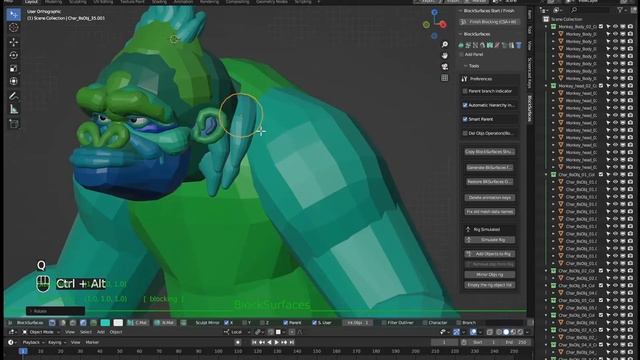Switch perspective/orthographic with the grid icon
This screenshot has width=640, height=360.
pos(444,78)
